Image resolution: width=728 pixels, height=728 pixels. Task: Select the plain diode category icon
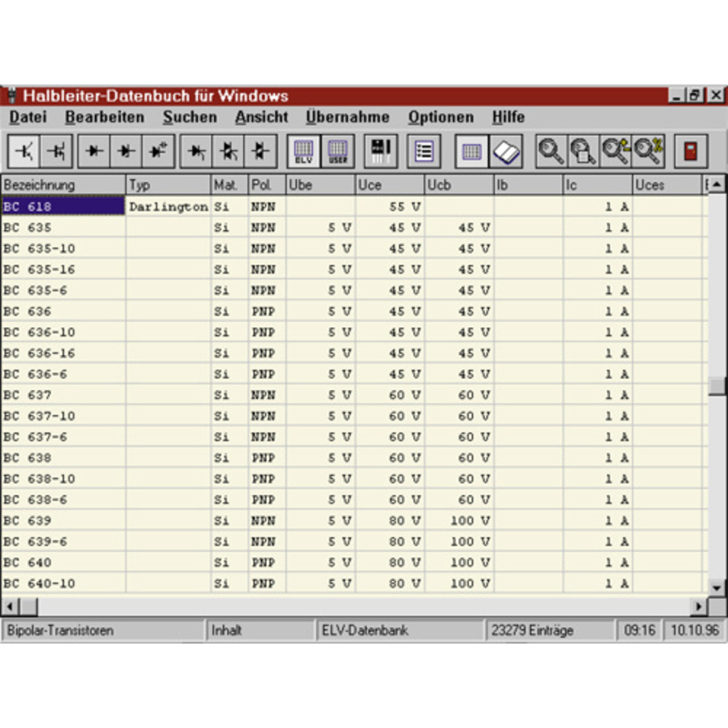coord(94,151)
